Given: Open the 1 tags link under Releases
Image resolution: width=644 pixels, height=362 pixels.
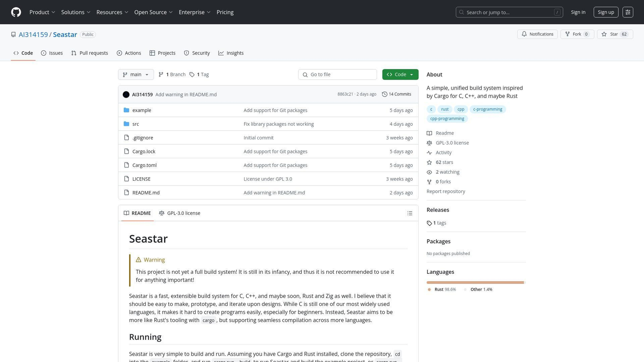Looking at the screenshot, I should (x=436, y=223).
